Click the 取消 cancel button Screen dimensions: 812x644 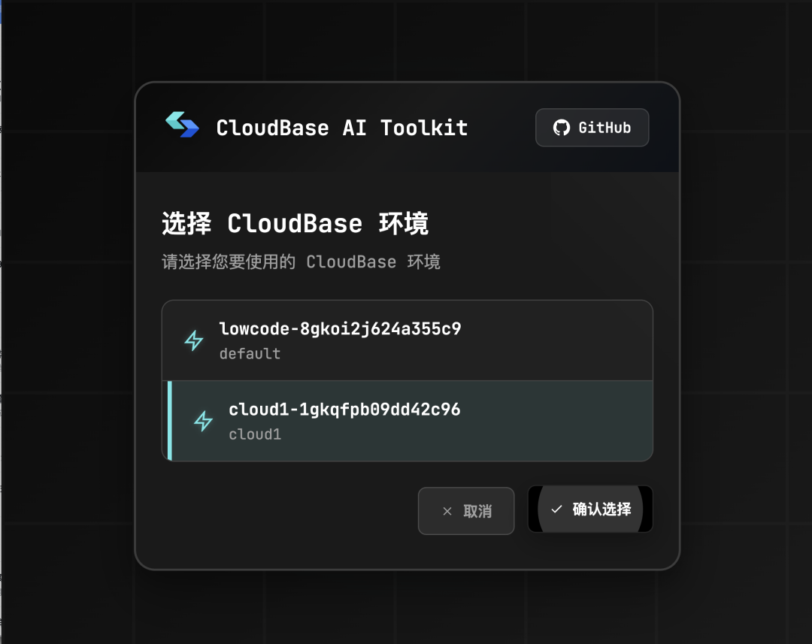click(466, 511)
